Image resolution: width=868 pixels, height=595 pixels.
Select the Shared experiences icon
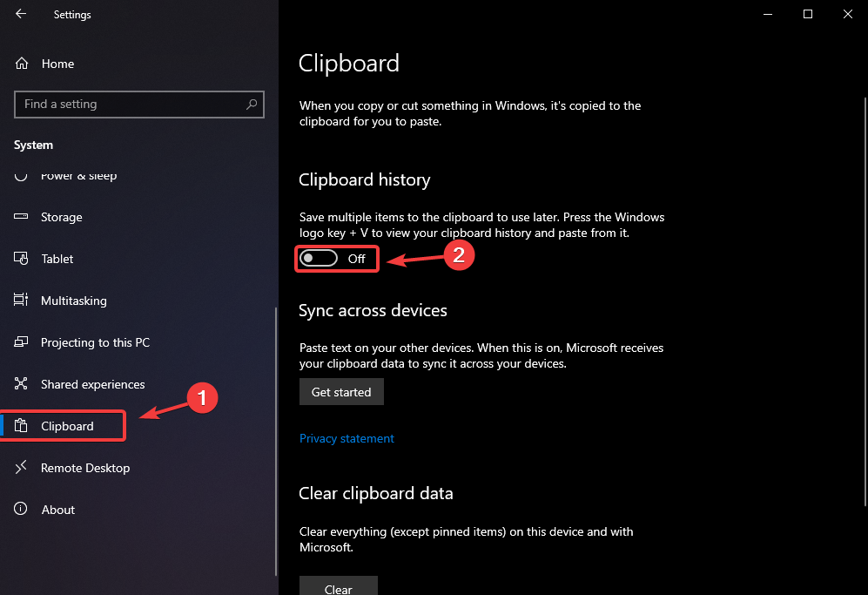[x=20, y=384]
